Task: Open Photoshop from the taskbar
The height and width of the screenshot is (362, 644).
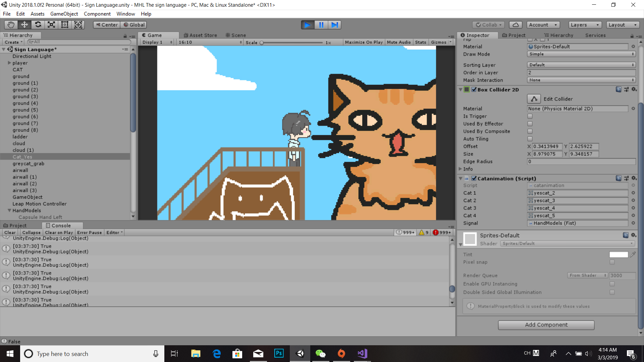Action: tap(279, 353)
